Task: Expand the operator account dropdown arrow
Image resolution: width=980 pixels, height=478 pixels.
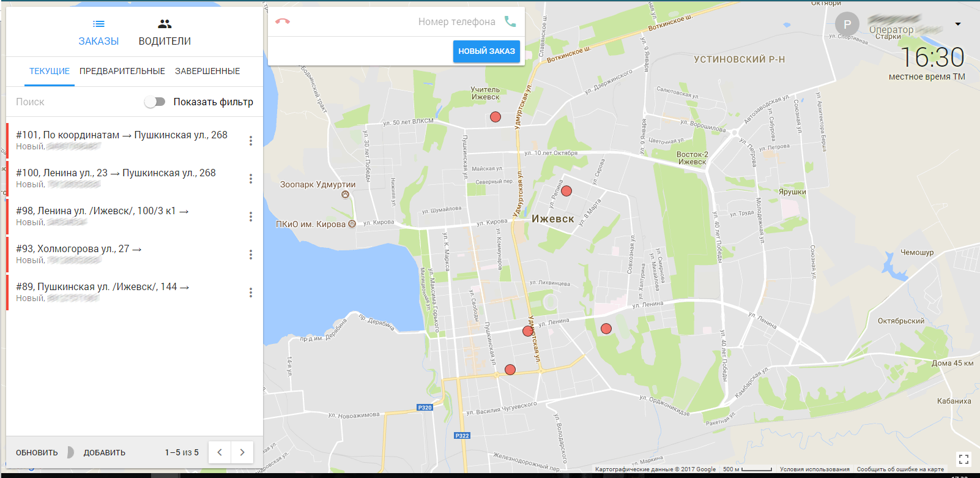Action: click(958, 24)
